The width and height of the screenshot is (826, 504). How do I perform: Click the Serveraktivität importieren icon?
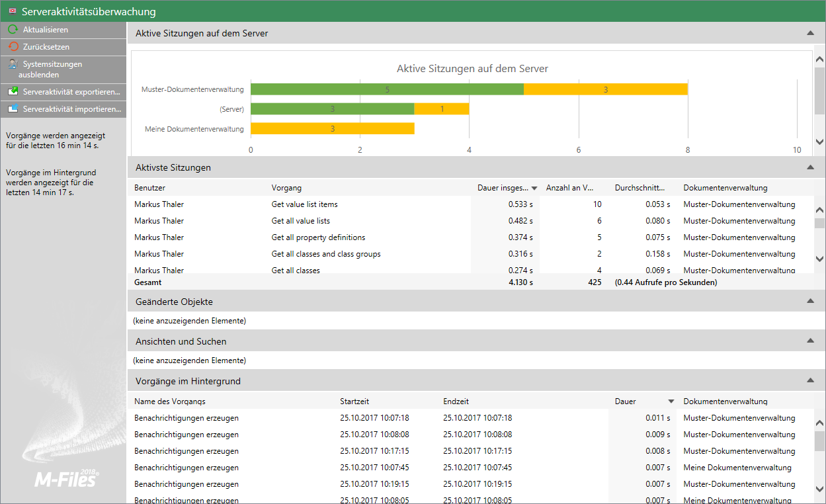[13, 109]
